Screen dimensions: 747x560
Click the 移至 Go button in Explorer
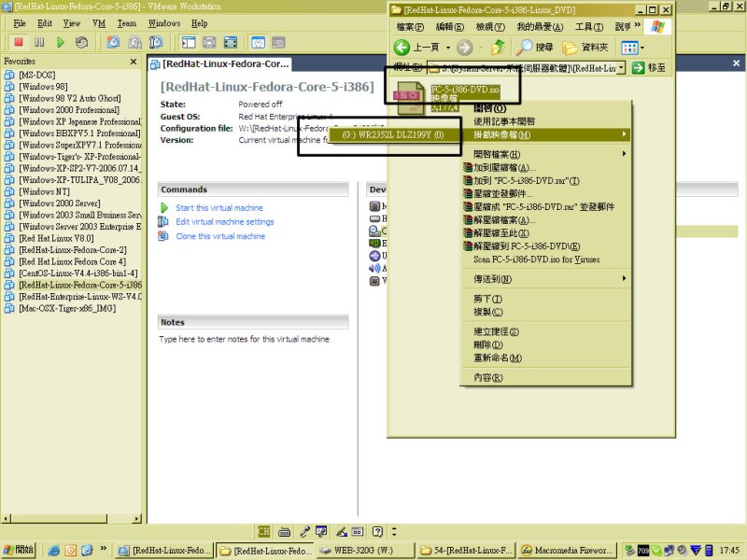(x=648, y=68)
